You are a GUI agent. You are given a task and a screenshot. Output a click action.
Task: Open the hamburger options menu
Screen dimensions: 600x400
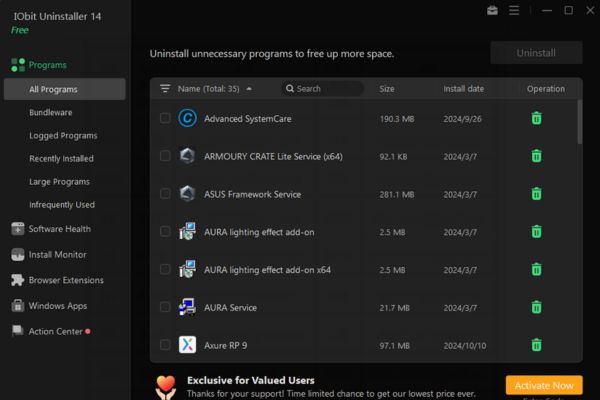[x=514, y=11]
